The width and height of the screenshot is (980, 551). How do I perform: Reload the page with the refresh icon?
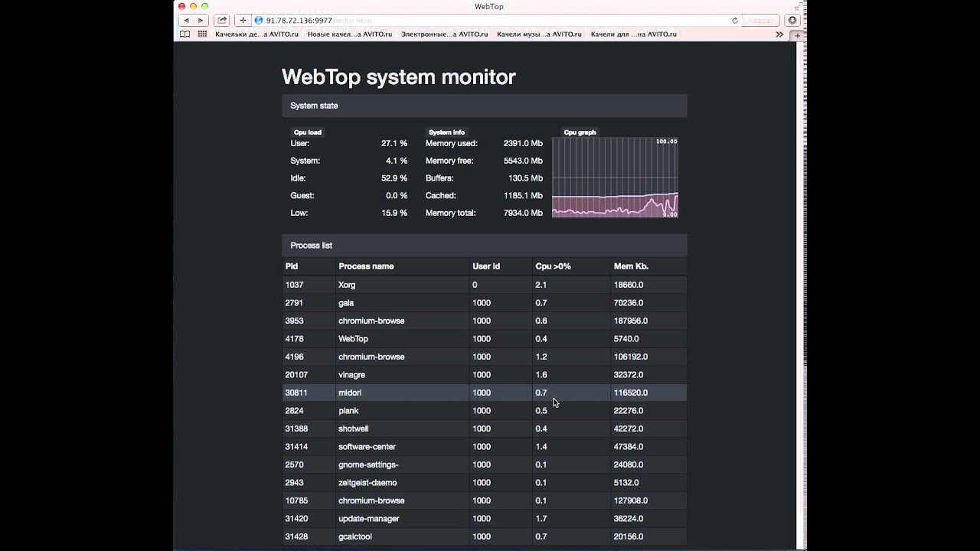tap(735, 21)
